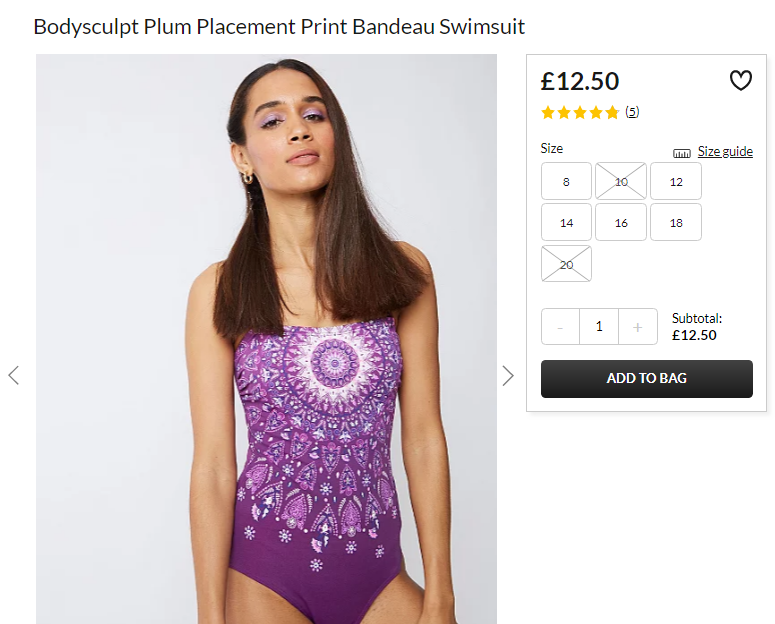Click the quantity input field showing 1
This screenshot has width=775, height=624.
(599, 327)
